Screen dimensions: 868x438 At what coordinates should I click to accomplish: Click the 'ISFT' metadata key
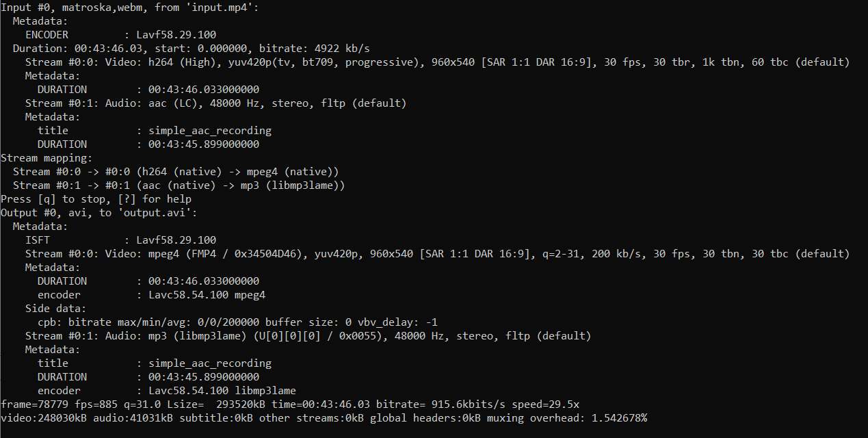coord(38,240)
